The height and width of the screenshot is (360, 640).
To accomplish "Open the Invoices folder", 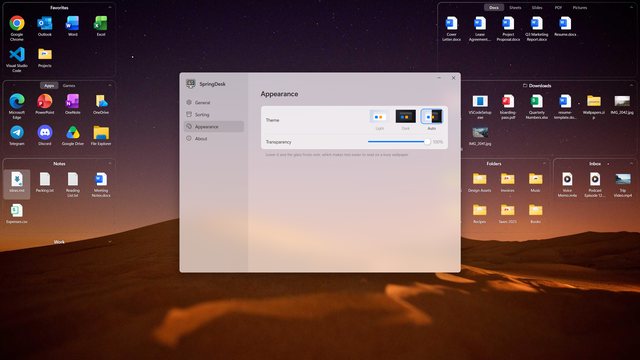I will click(507, 182).
